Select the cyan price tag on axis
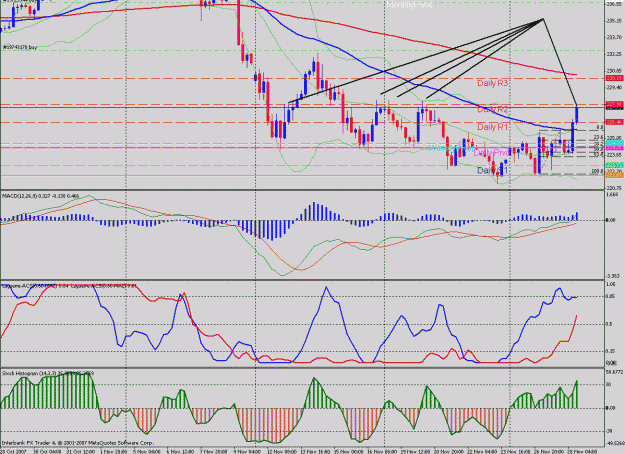The height and width of the screenshot is (454, 625). [x=614, y=143]
